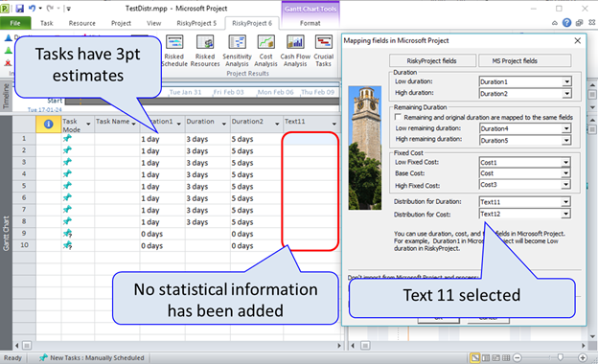The height and width of the screenshot is (364, 598).
Task: Click the Microsoft Project application icon
Action: click(5, 8)
